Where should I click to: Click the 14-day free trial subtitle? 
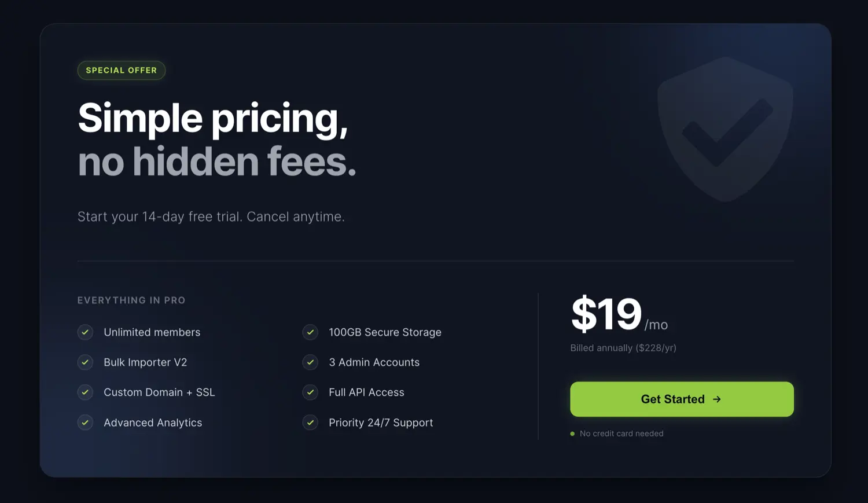(x=211, y=216)
